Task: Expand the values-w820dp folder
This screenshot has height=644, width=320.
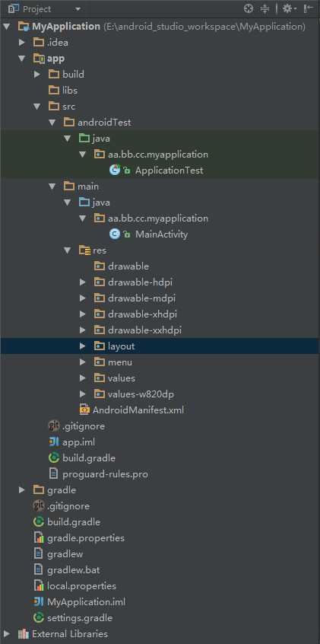Action: (x=82, y=394)
